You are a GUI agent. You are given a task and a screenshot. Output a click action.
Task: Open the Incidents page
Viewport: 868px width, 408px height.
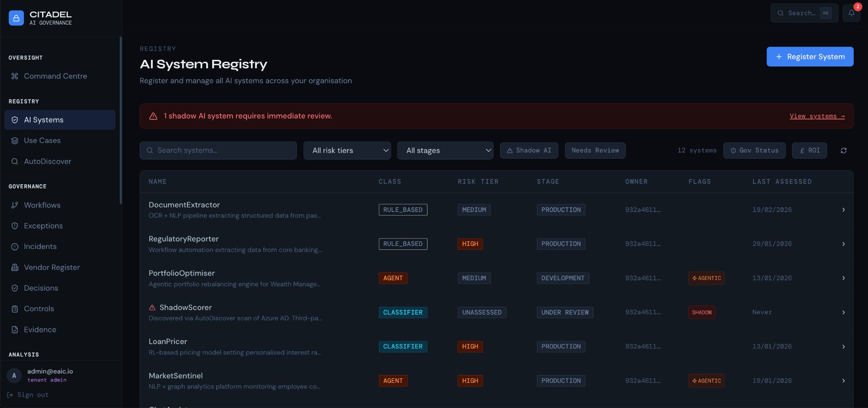[40, 246]
